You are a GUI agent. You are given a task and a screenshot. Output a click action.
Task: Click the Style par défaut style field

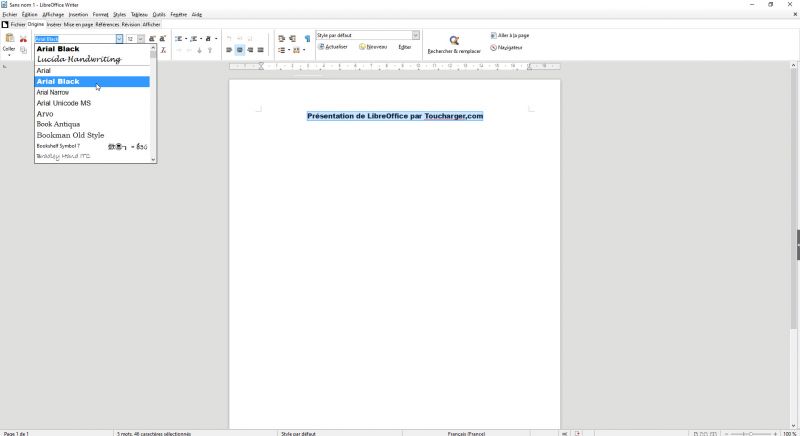(x=364, y=35)
